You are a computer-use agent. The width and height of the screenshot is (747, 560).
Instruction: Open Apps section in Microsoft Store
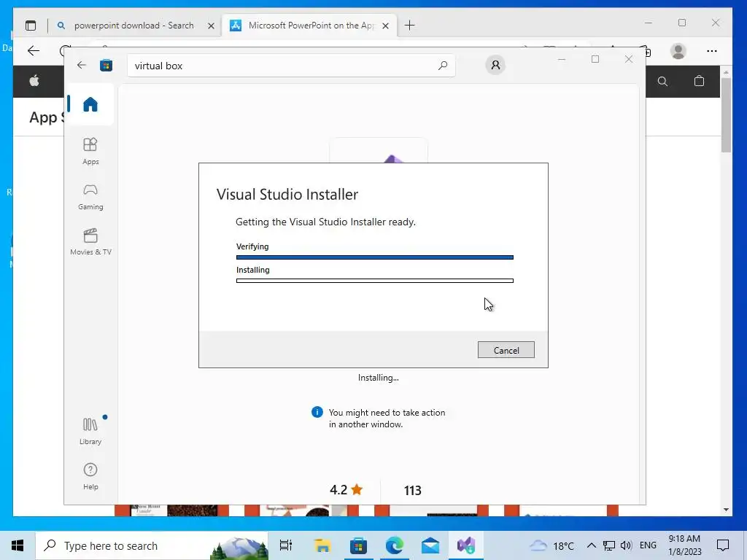coord(90,152)
